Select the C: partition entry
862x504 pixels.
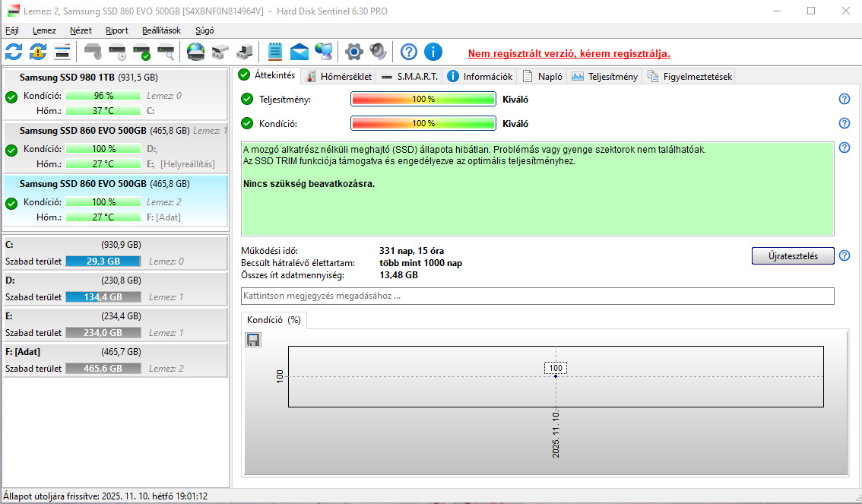tap(116, 253)
